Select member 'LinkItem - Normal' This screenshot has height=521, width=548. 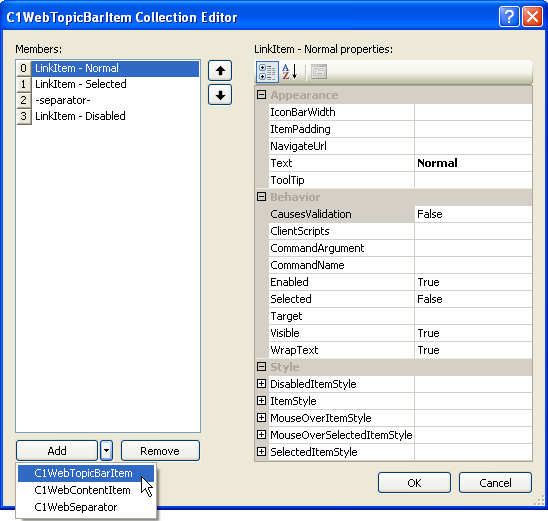click(108, 68)
